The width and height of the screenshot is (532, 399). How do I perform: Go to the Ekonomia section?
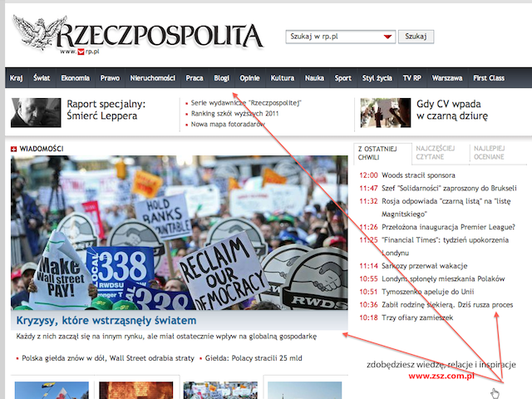[x=76, y=78]
